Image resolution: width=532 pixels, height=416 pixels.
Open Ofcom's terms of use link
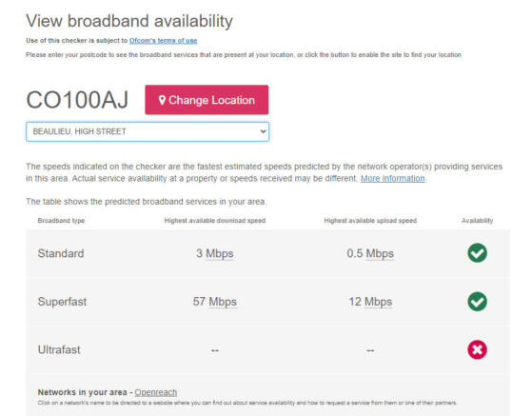click(x=163, y=41)
